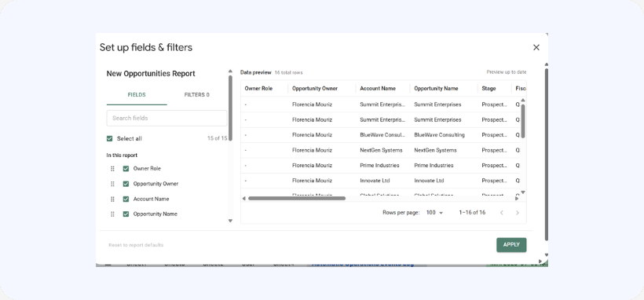Click the Search fields input box
This screenshot has height=300, width=644.
(166, 118)
